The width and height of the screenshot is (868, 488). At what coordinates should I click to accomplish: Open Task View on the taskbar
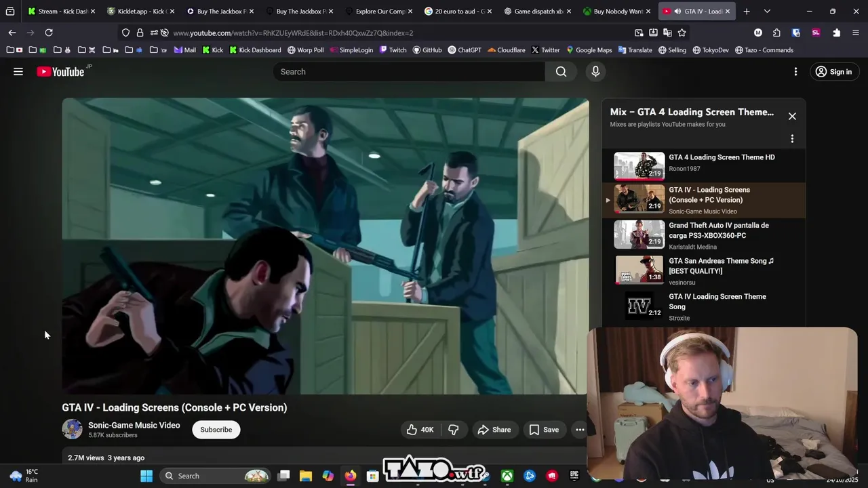coord(284,476)
